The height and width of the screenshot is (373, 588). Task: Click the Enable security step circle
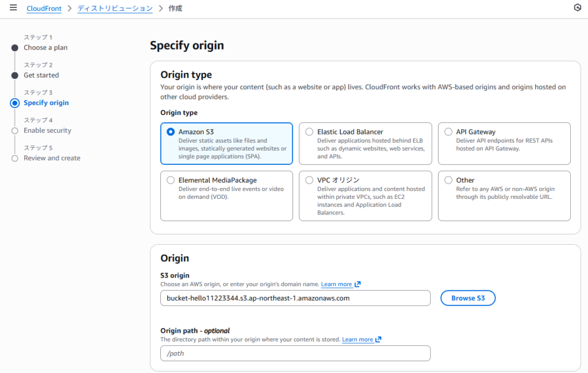(15, 130)
